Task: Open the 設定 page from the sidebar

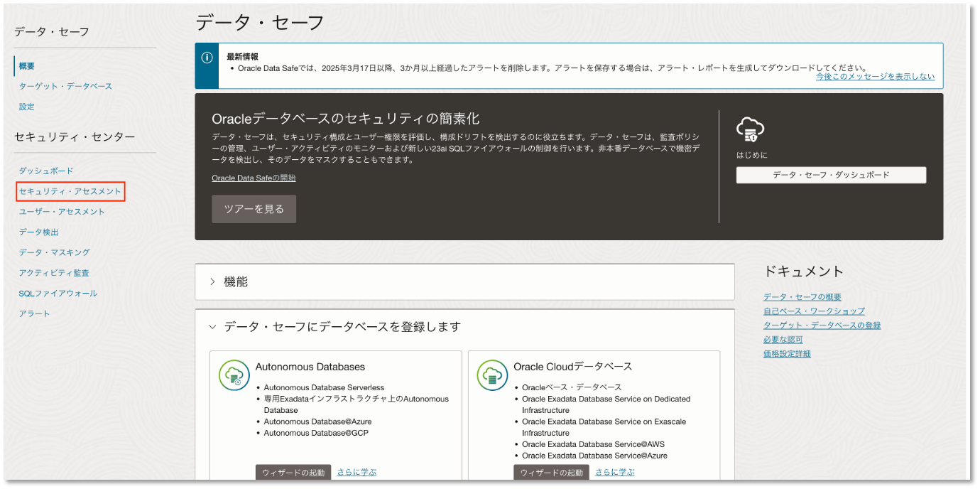Action: point(26,106)
